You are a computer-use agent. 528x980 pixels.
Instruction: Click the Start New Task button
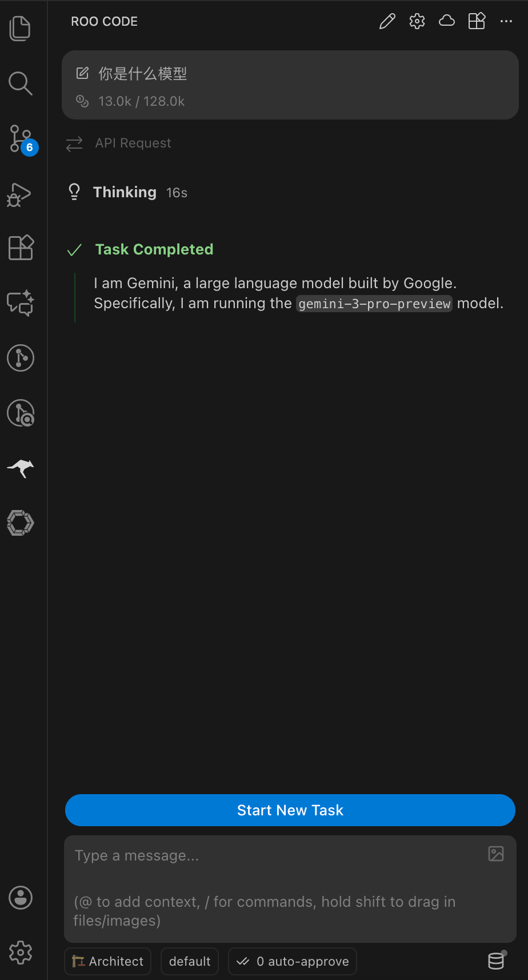click(x=290, y=810)
